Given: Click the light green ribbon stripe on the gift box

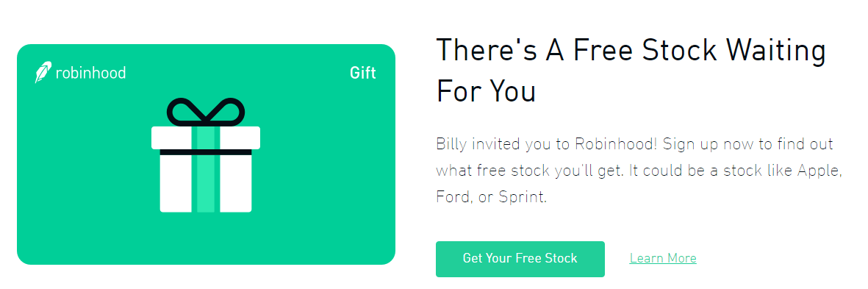Looking at the screenshot, I should [206, 169].
